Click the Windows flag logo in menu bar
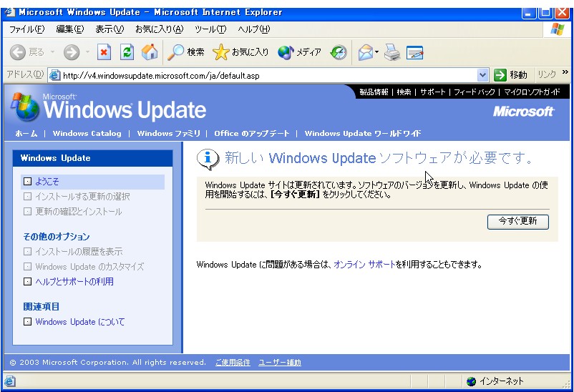Viewport: 574px width, 392px height. (x=557, y=29)
